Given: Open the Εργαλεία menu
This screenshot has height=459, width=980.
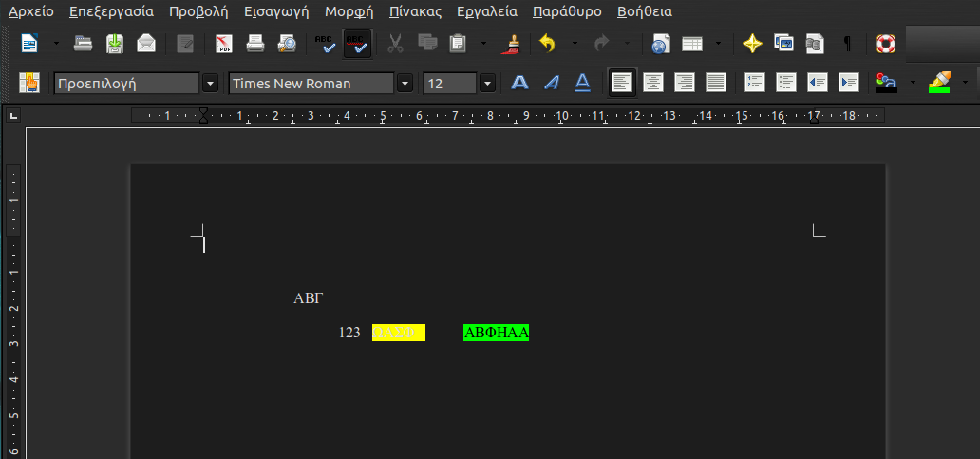Looking at the screenshot, I should pyautogui.click(x=486, y=12).
